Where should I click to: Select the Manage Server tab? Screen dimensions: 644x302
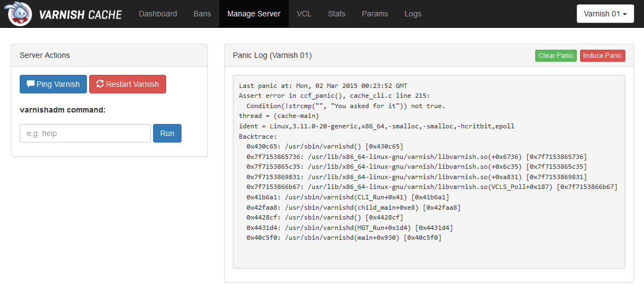(x=254, y=14)
